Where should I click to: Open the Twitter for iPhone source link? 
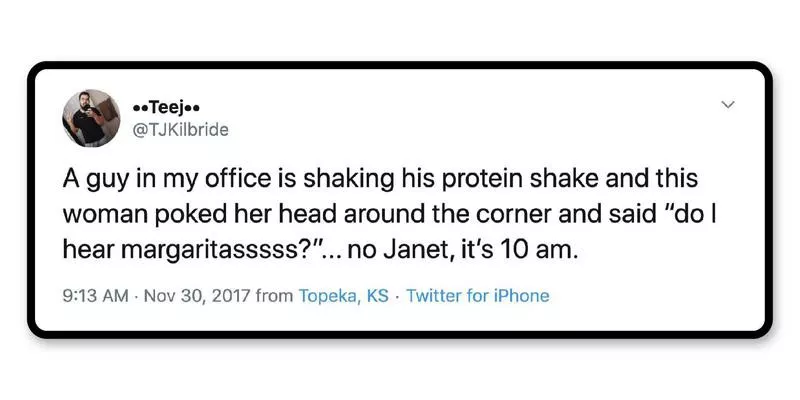click(477, 296)
